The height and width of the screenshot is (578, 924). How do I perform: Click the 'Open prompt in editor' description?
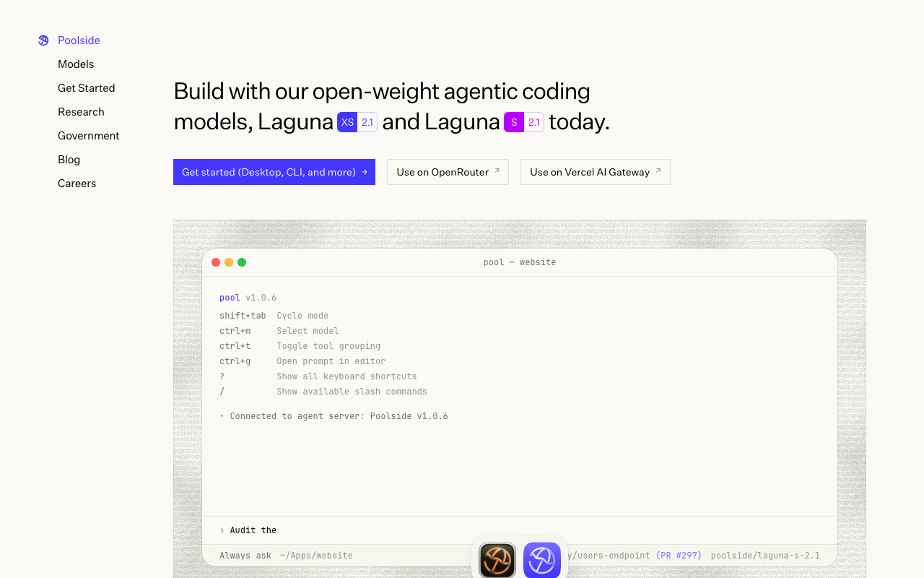(331, 361)
